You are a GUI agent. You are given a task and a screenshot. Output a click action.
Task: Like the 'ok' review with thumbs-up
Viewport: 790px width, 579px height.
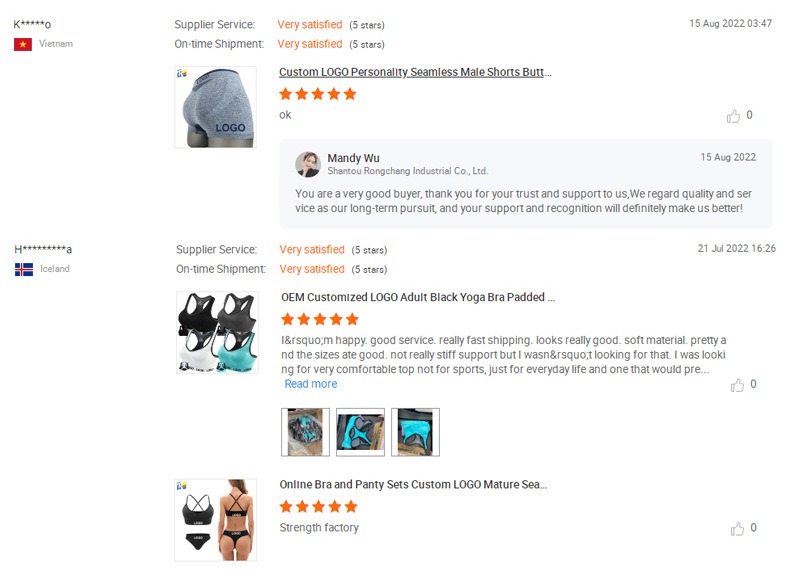coord(733,116)
